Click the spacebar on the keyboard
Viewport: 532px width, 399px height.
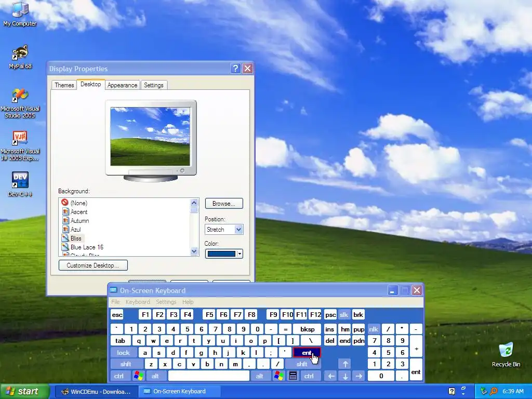[209, 376]
